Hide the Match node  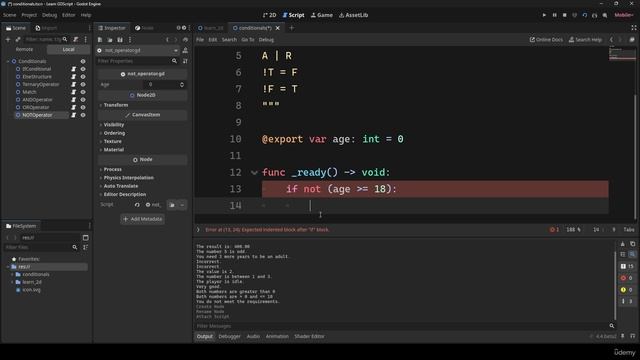coord(83,92)
